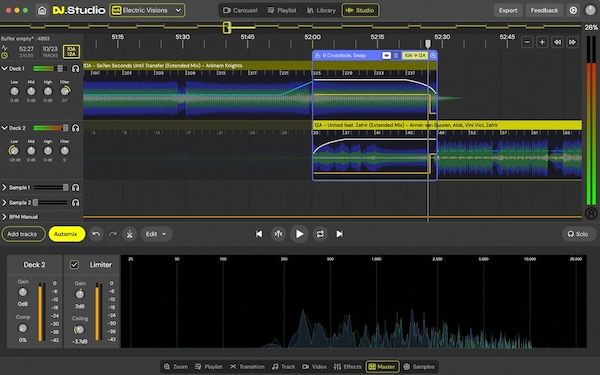Click the Deck 1 Filter knob
Image resolution: width=600 pixels, height=375 pixels.
[65, 91]
